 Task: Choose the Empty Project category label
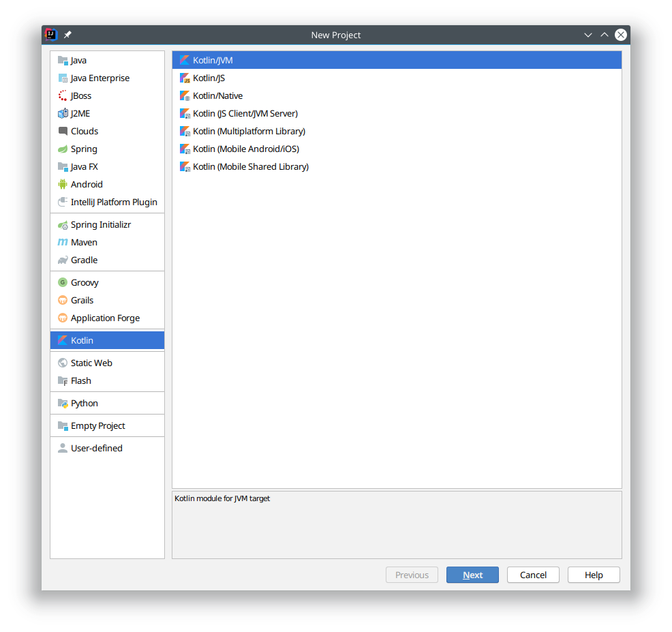pos(97,425)
